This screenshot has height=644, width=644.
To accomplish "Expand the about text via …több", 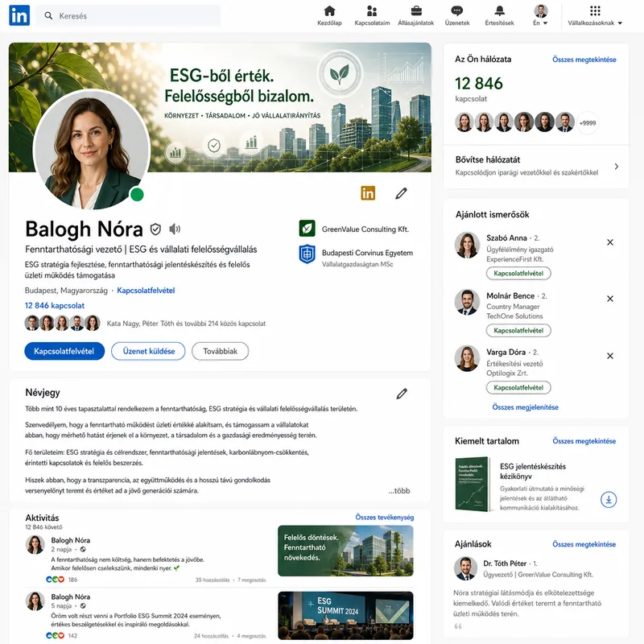I will (x=399, y=491).
